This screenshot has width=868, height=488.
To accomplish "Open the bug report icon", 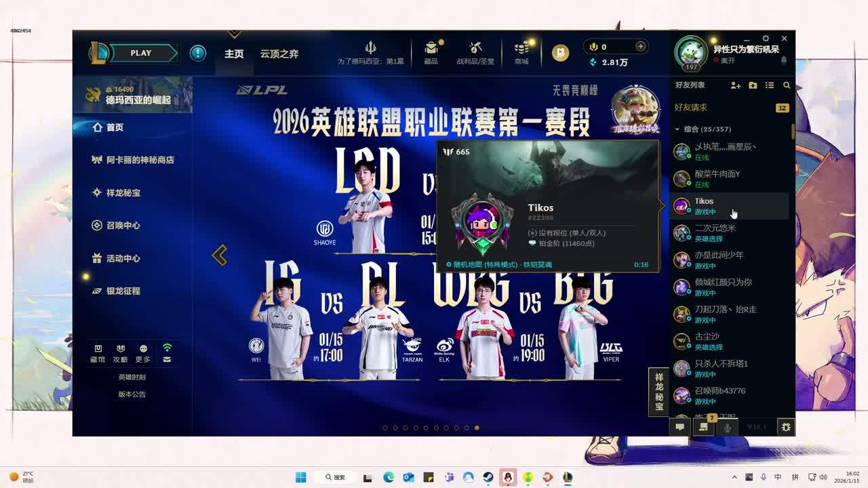I will (785, 427).
